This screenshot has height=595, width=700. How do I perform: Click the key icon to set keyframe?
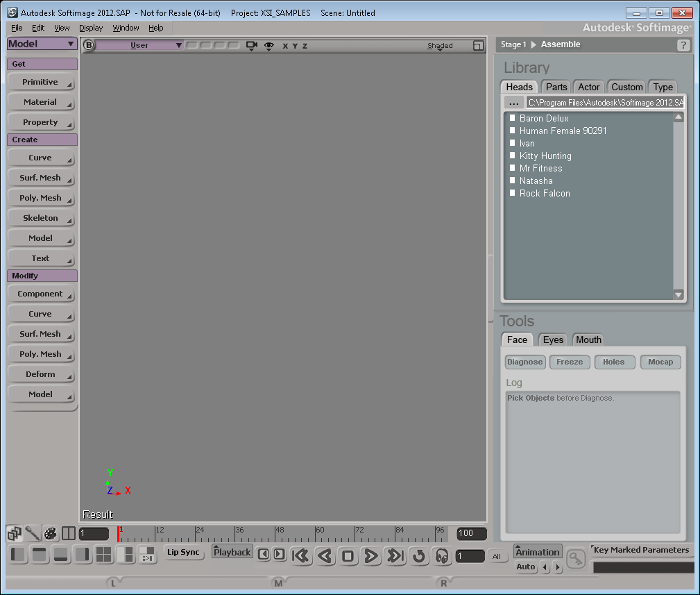point(576,559)
